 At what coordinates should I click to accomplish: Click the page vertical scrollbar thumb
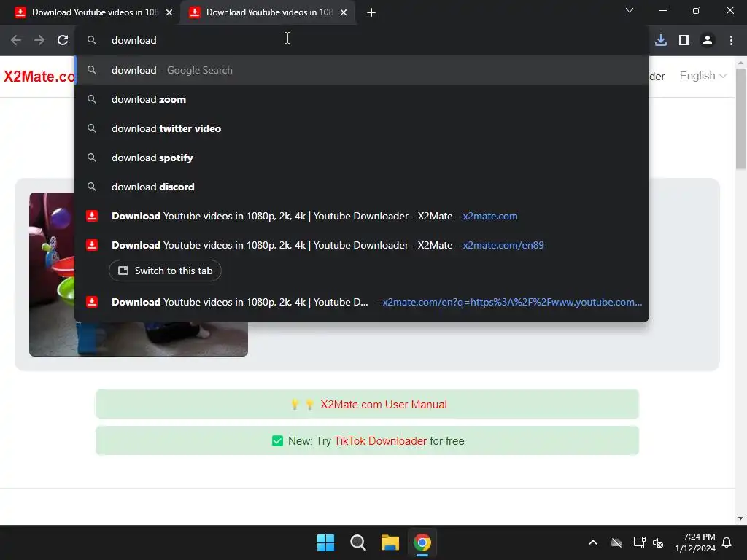pos(740,119)
